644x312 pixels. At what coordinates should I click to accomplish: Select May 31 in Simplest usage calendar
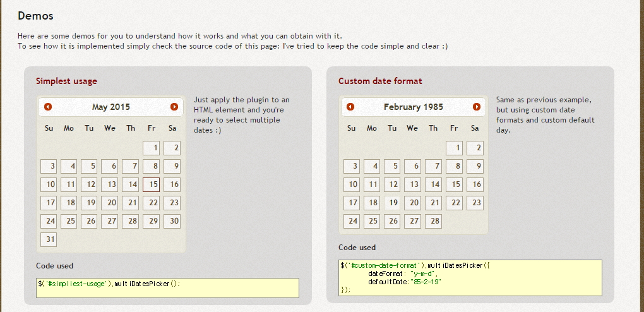pyautogui.click(x=49, y=239)
